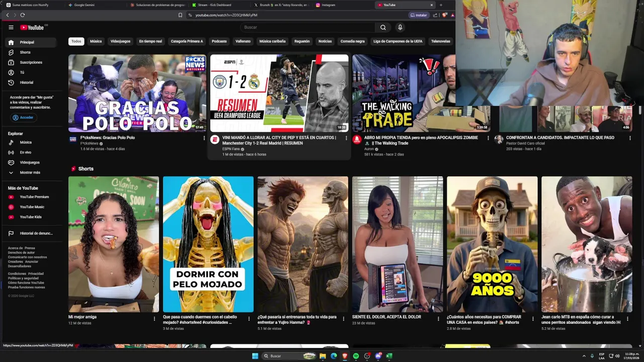Open options menu for Gracias Polo Polo video

(x=204, y=138)
